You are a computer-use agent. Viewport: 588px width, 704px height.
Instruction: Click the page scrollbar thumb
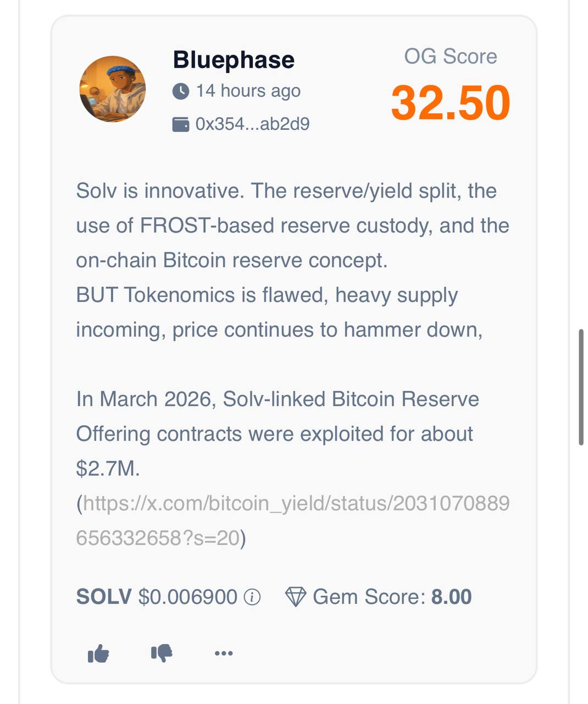581,387
